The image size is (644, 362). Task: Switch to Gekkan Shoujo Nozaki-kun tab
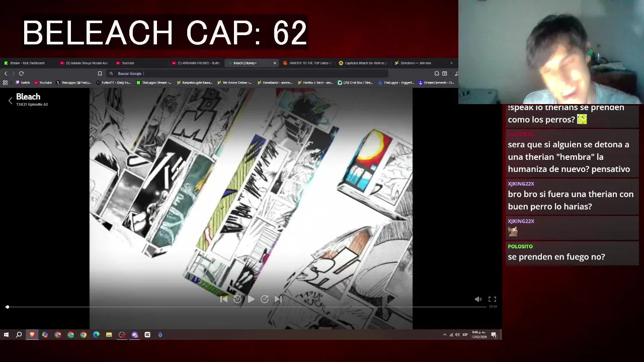click(x=84, y=63)
